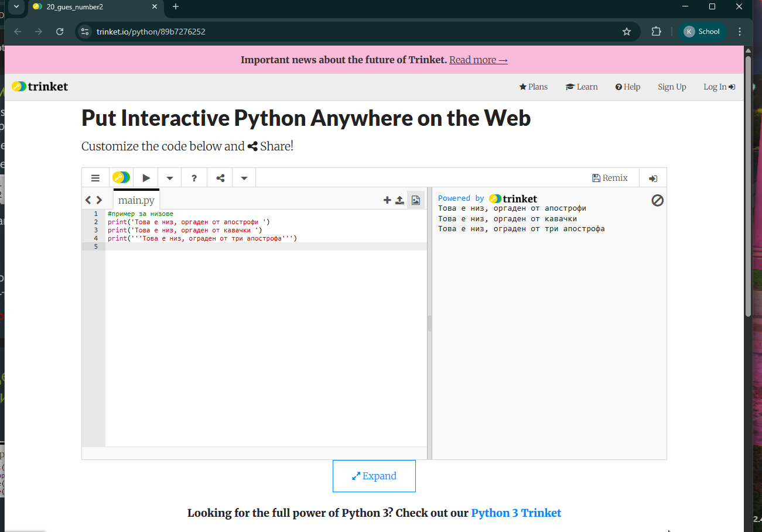Click the browser back button
The height and width of the screenshot is (532, 762).
(18, 32)
